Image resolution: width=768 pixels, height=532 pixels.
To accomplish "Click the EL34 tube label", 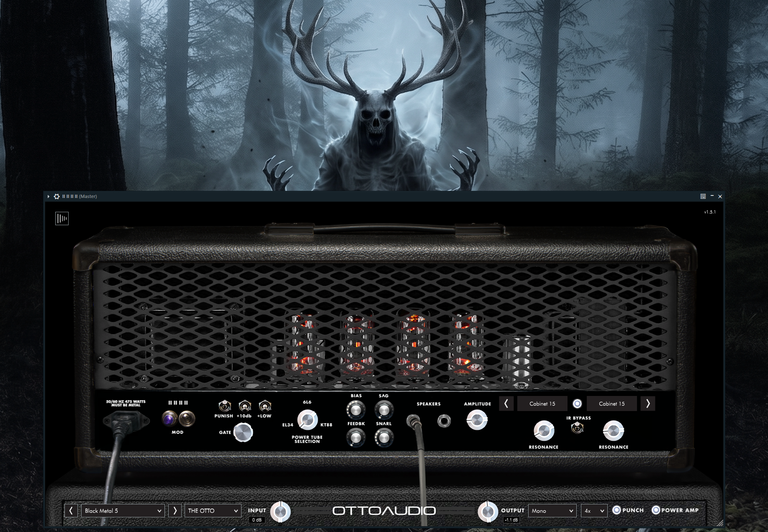I will coord(288,425).
